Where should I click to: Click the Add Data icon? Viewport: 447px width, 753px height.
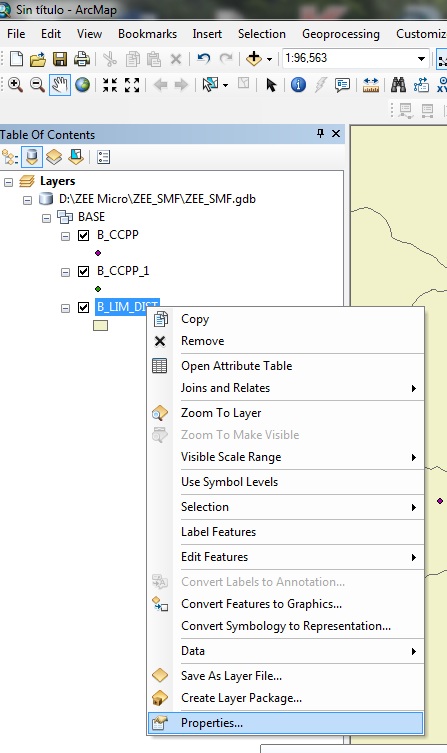[x=254, y=59]
